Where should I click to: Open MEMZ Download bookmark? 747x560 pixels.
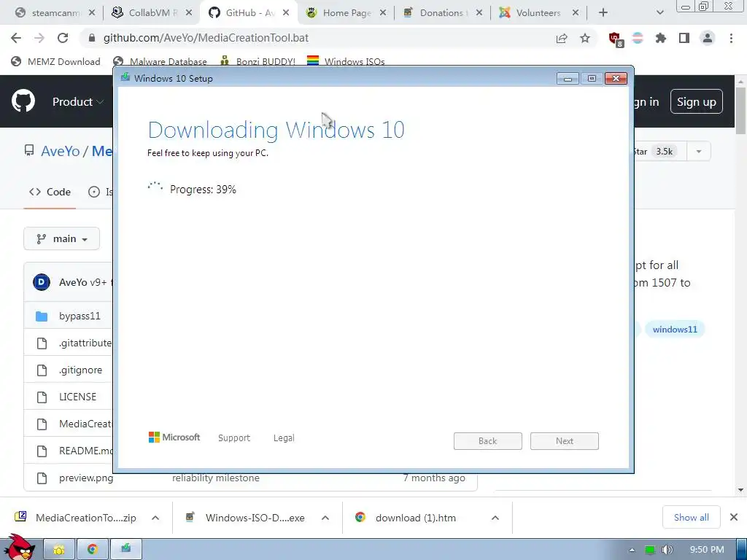[55, 61]
